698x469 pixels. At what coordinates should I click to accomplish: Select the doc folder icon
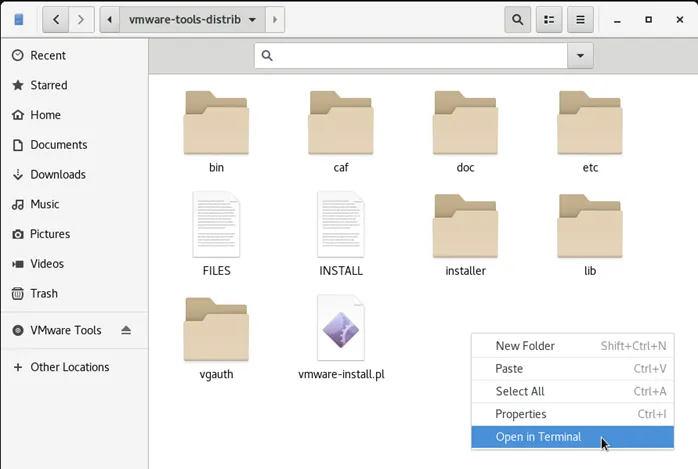pyautogui.click(x=465, y=123)
